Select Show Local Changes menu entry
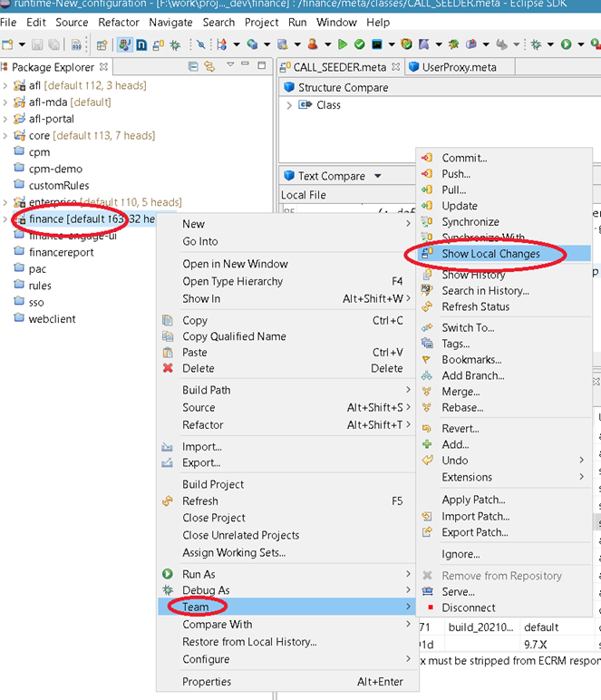Image resolution: width=601 pixels, height=700 pixels. tap(490, 254)
